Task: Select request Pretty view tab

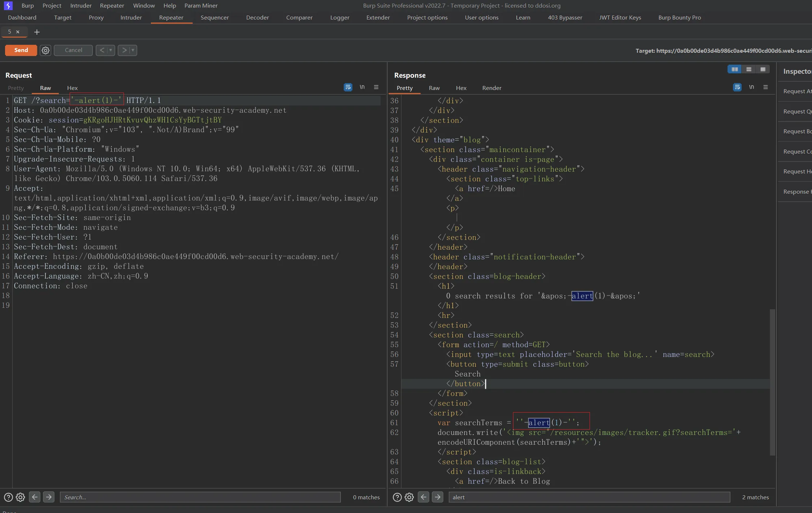Action: (x=16, y=88)
